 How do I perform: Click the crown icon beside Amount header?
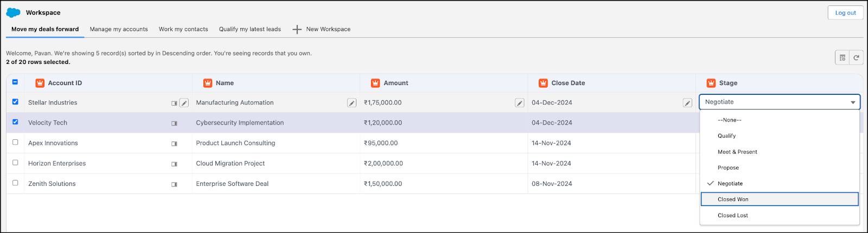(375, 83)
